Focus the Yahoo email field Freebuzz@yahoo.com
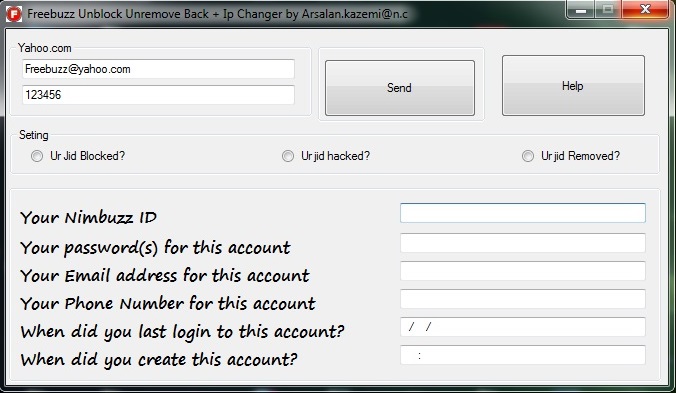This screenshot has height=393, width=676. point(158,69)
